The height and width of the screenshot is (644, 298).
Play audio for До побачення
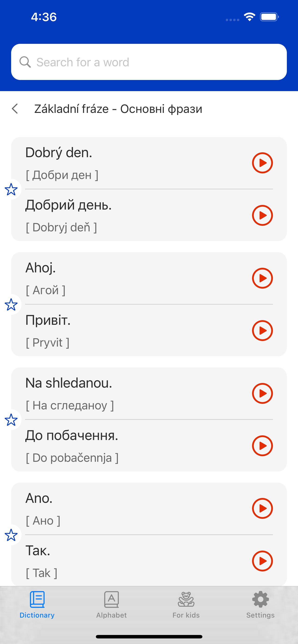[262, 446]
